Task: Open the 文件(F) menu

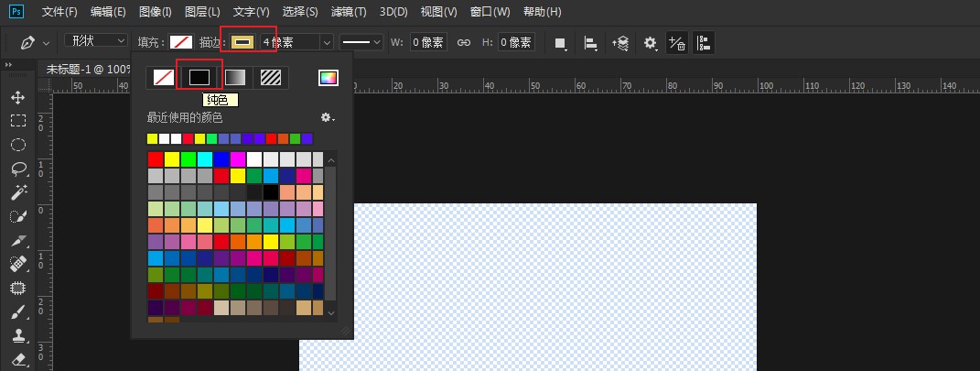Action: pyautogui.click(x=60, y=12)
